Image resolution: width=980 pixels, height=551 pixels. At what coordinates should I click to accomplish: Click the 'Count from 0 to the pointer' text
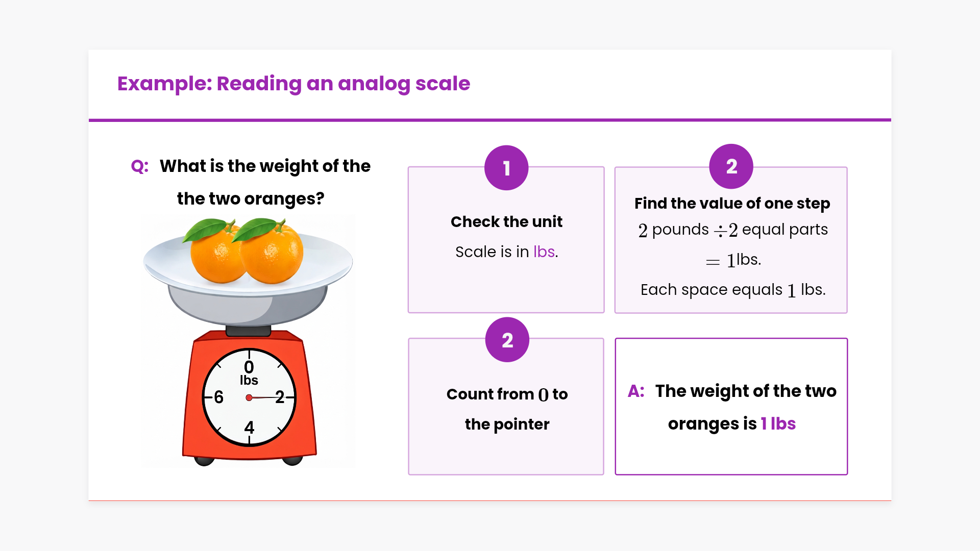[x=507, y=409]
